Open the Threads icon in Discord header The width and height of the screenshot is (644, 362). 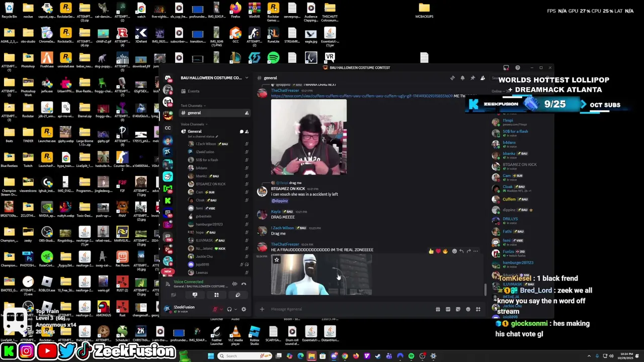coord(452,78)
